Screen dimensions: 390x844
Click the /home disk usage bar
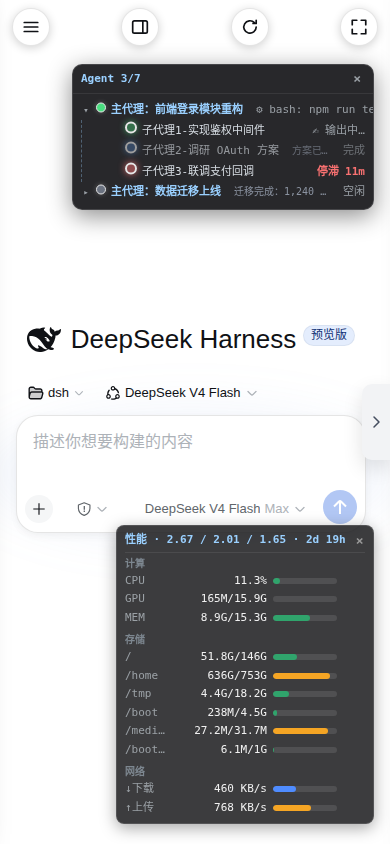coord(305,676)
